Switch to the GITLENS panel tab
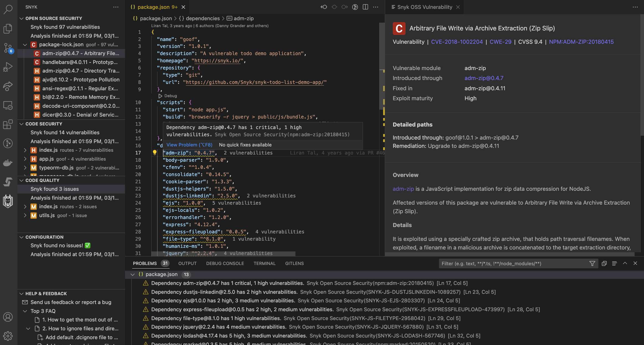 click(x=294, y=263)
